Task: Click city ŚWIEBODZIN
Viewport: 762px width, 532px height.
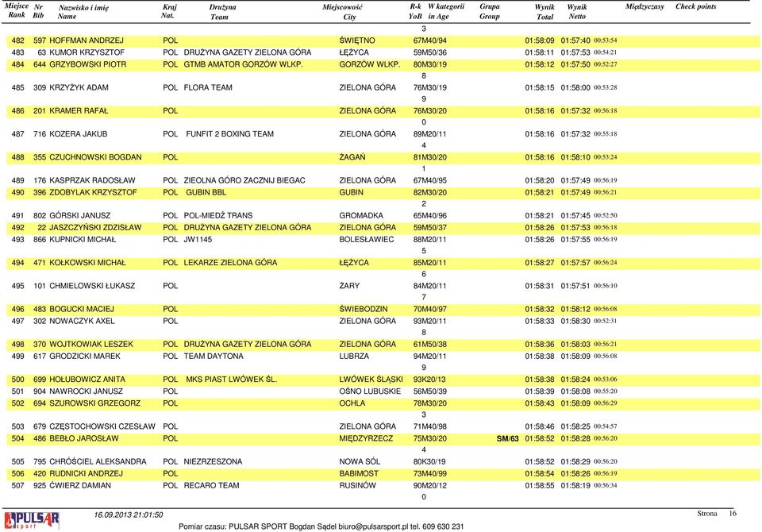Action: [364, 309]
